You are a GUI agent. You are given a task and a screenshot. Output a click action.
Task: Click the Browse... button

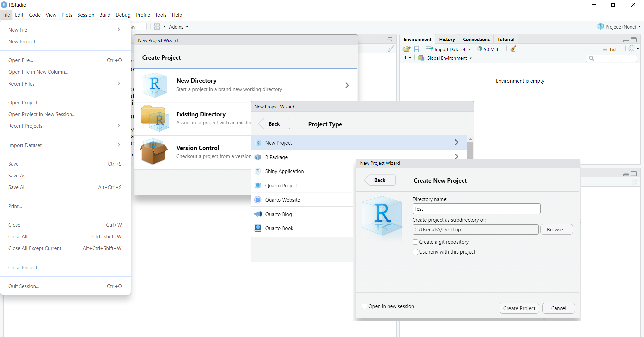pos(556,230)
